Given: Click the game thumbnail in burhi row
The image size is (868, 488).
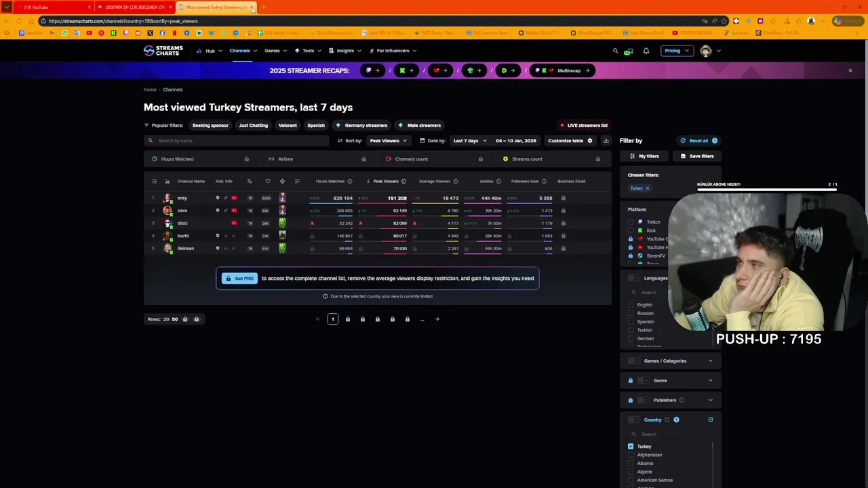Looking at the screenshot, I should [x=282, y=236].
